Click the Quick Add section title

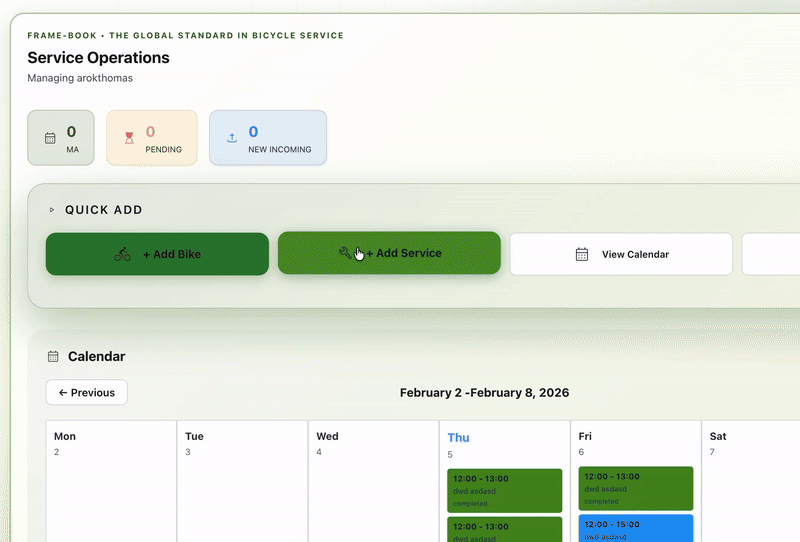(104, 210)
